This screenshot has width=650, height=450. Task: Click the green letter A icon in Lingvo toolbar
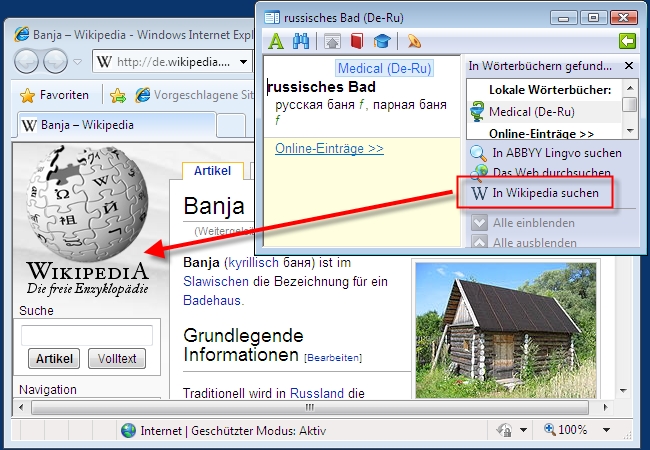click(276, 41)
